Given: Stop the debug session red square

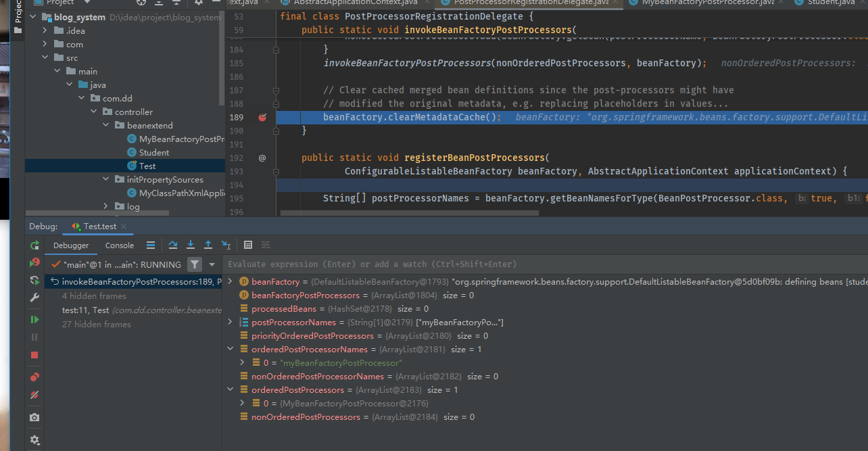Looking at the screenshot, I should 34,355.
